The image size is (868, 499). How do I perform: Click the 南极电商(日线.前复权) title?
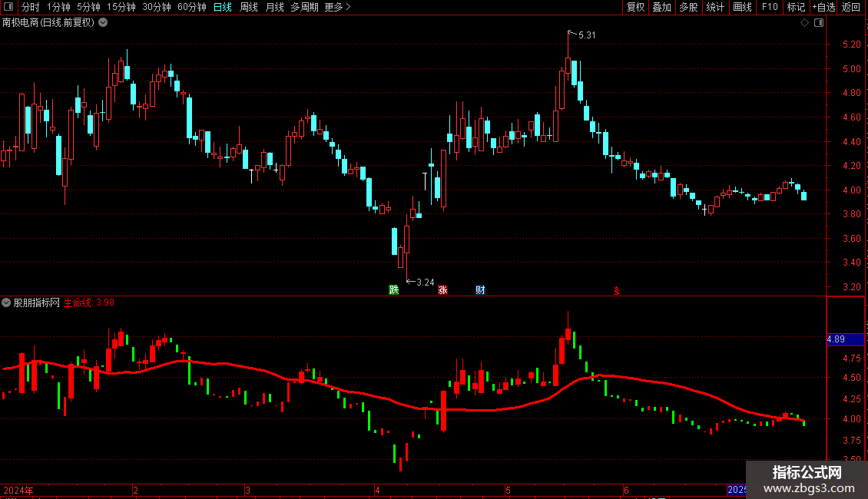(x=48, y=23)
